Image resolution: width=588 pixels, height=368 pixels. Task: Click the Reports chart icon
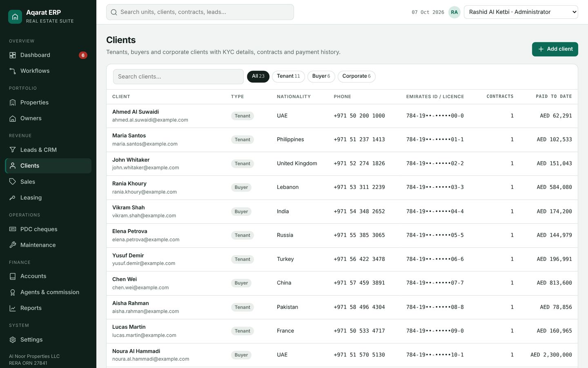(13, 308)
